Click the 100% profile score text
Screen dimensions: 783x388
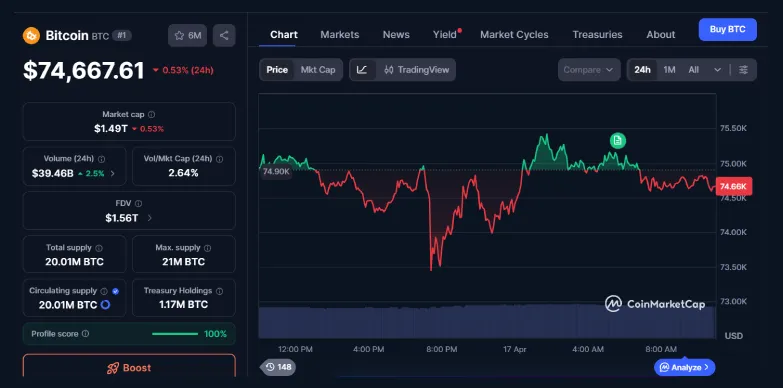[x=215, y=334]
